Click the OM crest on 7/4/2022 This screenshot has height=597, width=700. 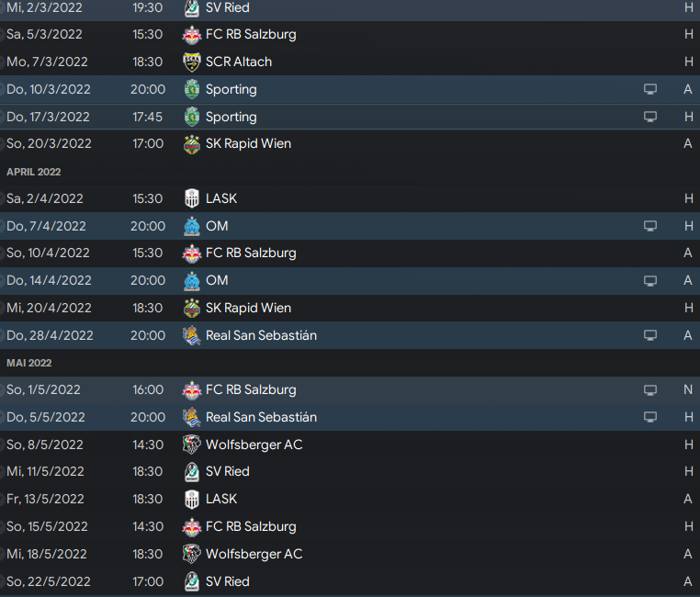(x=192, y=226)
